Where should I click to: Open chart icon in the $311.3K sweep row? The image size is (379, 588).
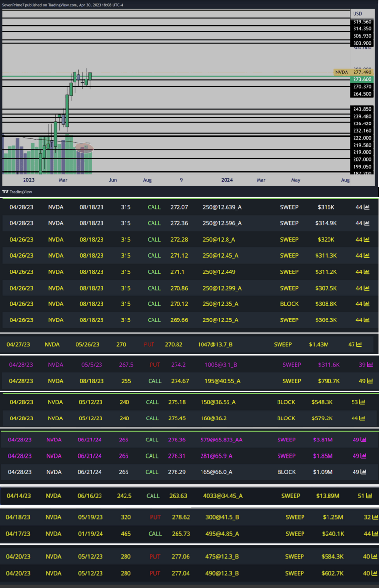(367, 256)
